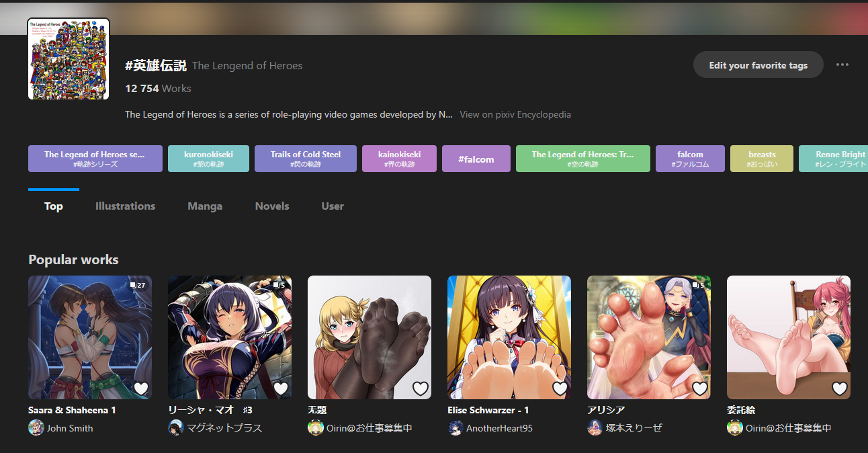Open Oirin avatar under 無題
Image resolution: width=868 pixels, height=453 pixels.
(x=316, y=427)
